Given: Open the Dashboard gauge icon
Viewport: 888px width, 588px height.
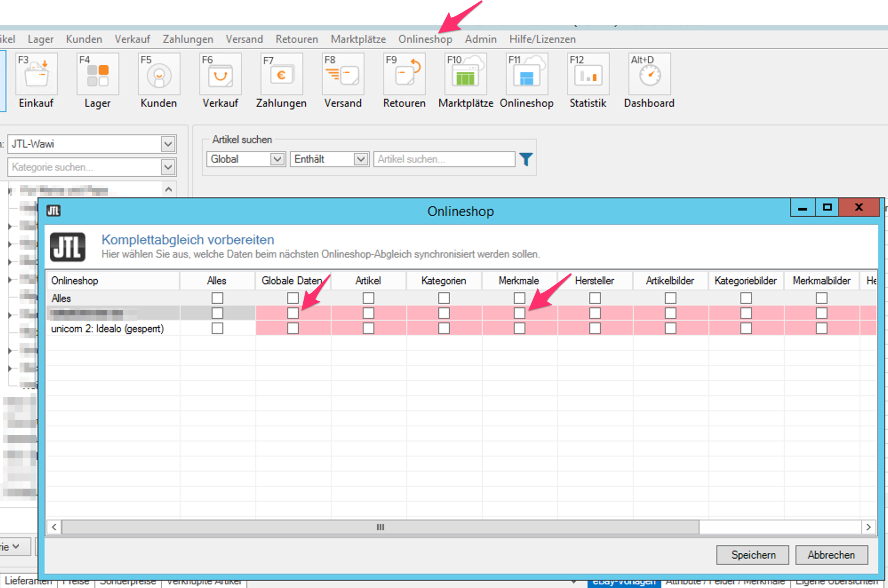Looking at the screenshot, I should pos(649,74).
